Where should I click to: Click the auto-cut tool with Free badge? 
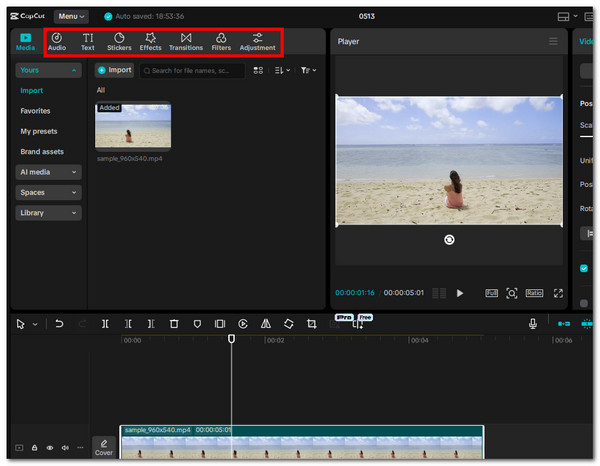point(358,324)
